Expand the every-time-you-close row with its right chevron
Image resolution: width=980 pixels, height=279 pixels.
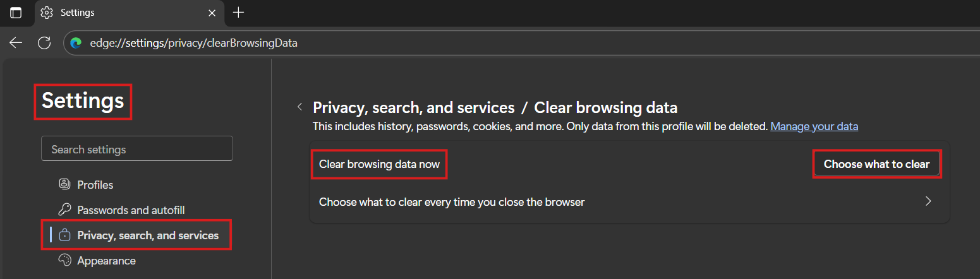[x=928, y=202]
